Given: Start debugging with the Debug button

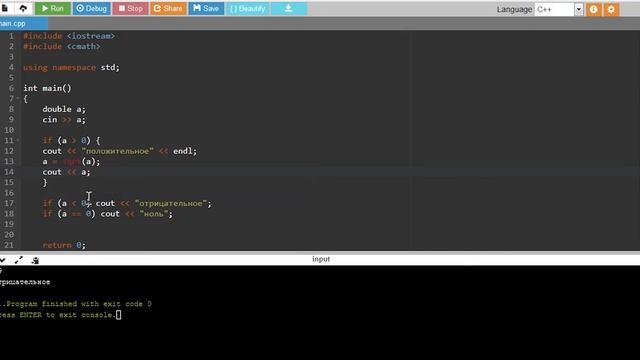Looking at the screenshot, I should click(x=91, y=9).
